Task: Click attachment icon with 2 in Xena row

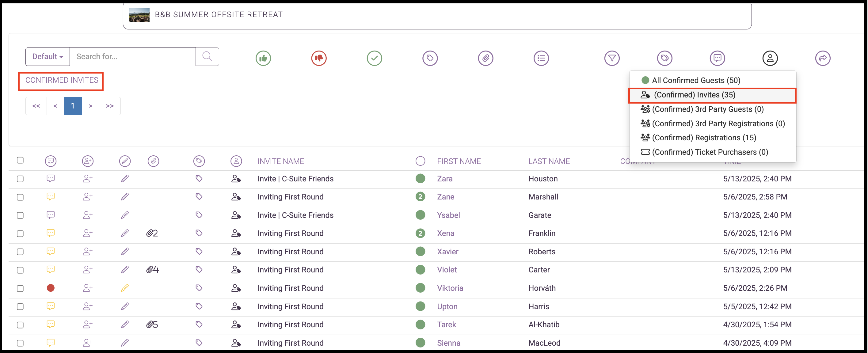Action: pyautogui.click(x=152, y=233)
